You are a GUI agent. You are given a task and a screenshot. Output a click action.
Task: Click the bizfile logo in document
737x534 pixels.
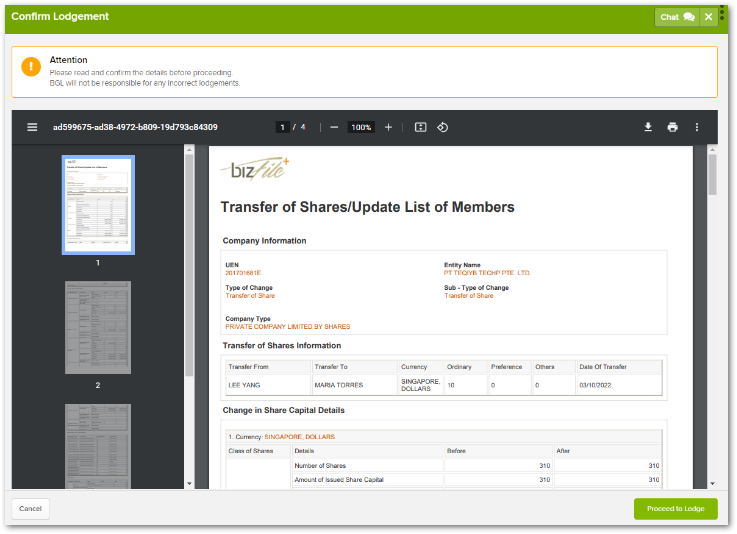[255, 169]
